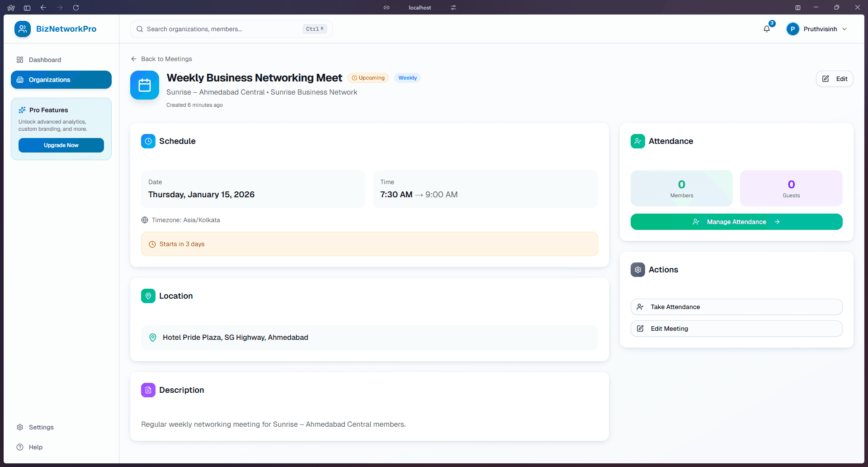868x467 pixels.
Task: Click the BizNetworkPro app logo icon
Action: 23,29
